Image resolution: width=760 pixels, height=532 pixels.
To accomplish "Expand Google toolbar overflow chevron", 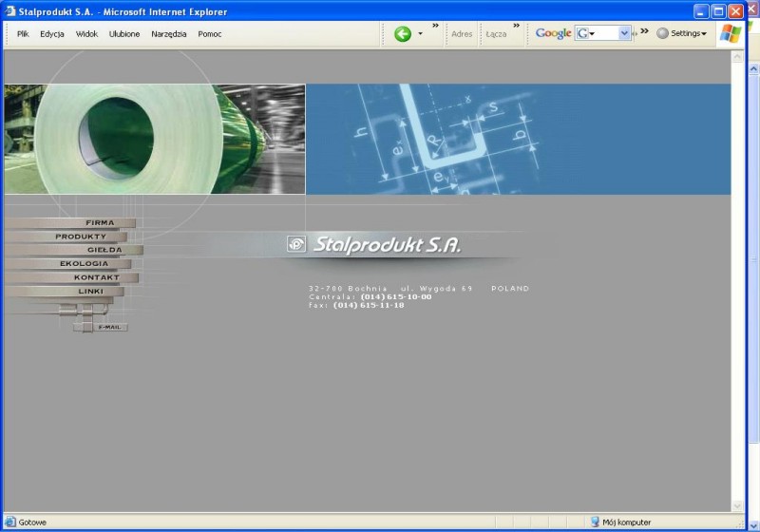I will (x=644, y=31).
